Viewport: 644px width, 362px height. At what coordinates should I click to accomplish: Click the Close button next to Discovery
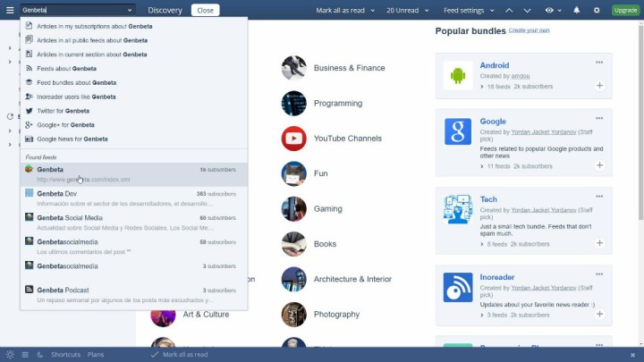coord(205,10)
